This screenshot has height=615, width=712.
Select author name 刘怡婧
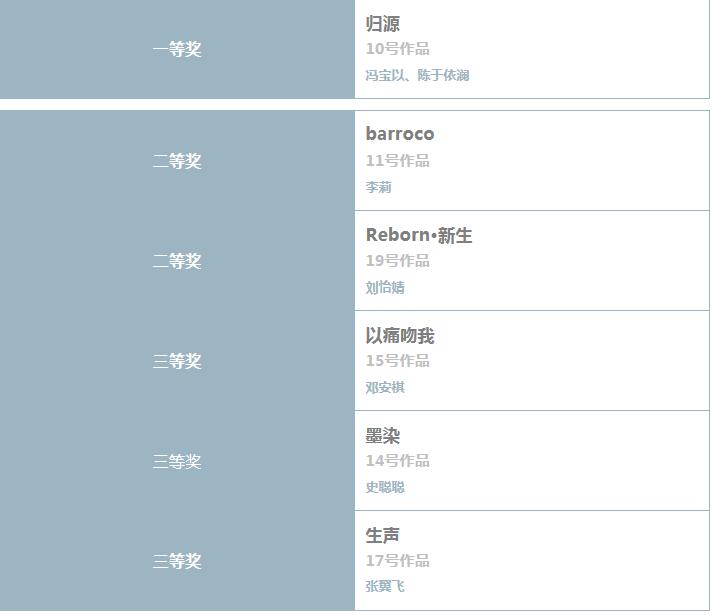pyautogui.click(x=385, y=287)
